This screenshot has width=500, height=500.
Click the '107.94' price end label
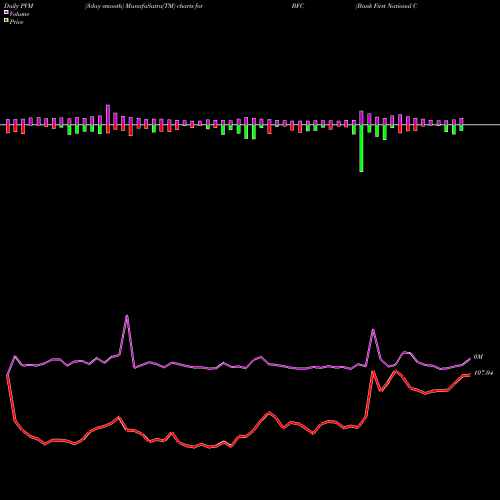(483, 373)
